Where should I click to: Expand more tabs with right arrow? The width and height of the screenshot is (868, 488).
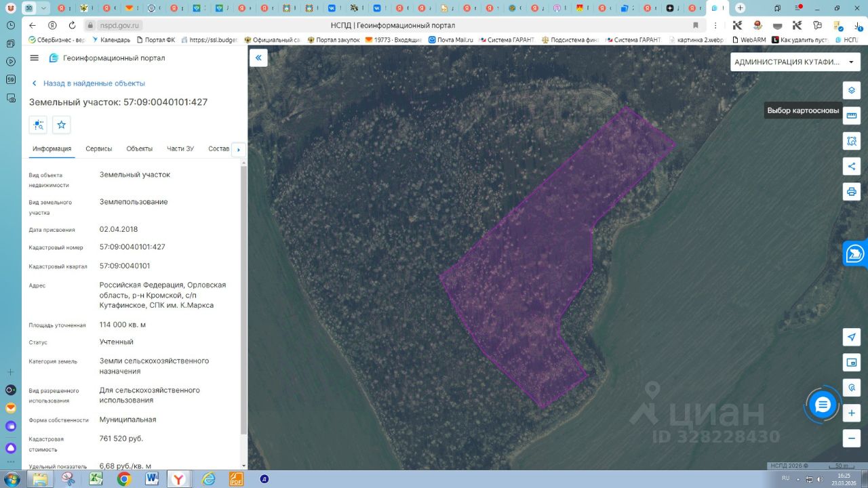click(x=238, y=150)
